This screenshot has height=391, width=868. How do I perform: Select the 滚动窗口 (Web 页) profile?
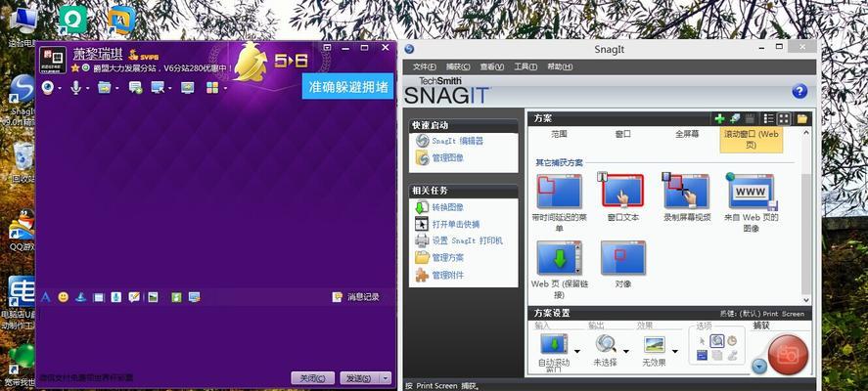[x=752, y=140]
